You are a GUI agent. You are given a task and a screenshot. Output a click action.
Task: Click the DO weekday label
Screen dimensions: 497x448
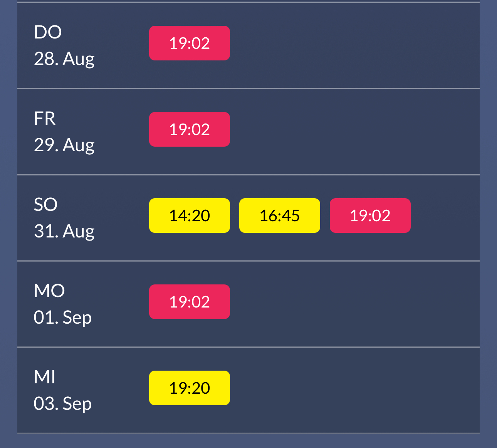pos(48,32)
